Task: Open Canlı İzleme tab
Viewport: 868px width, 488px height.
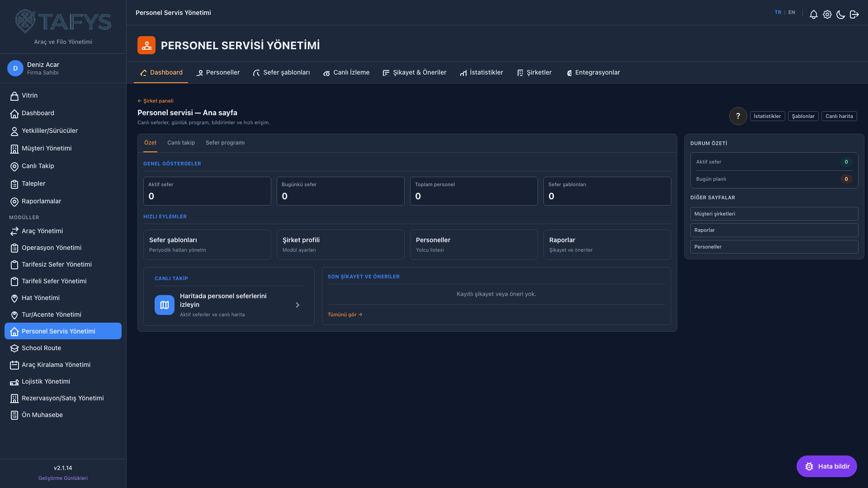Action: pyautogui.click(x=346, y=72)
